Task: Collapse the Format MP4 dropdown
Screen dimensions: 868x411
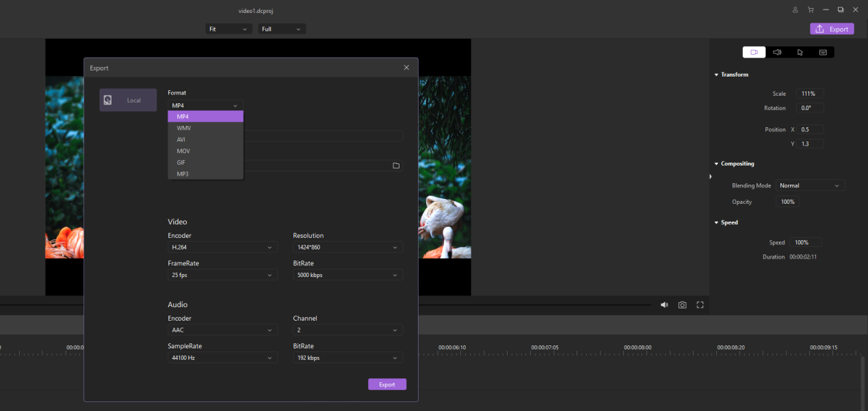Action: [x=205, y=105]
